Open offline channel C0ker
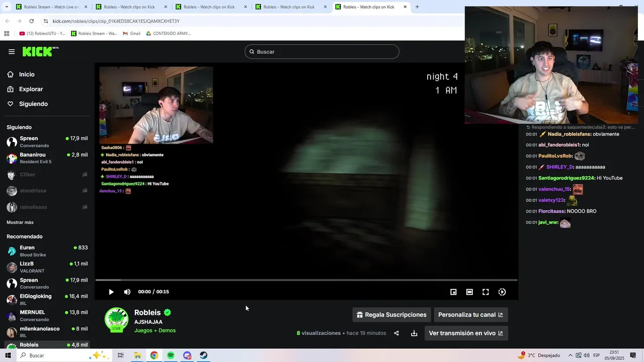The width and height of the screenshot is (644, 362). click(47, 174)
